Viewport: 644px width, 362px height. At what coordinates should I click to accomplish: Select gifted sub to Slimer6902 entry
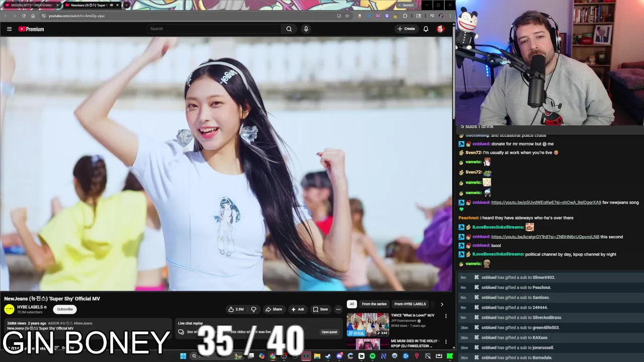tap(551, 278)
